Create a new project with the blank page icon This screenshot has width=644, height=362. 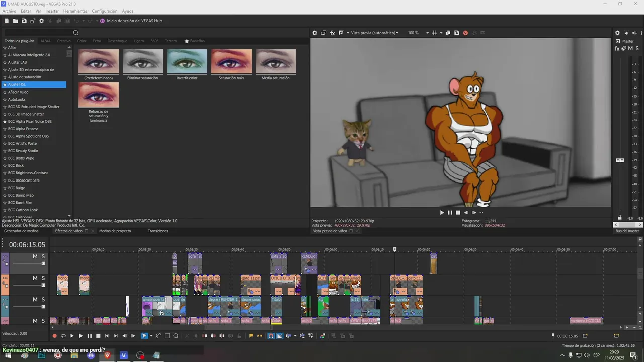coord(7,21)
